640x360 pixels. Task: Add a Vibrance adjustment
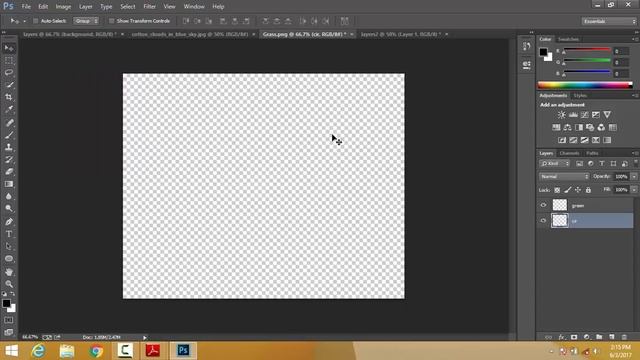(x=607, y=115)
